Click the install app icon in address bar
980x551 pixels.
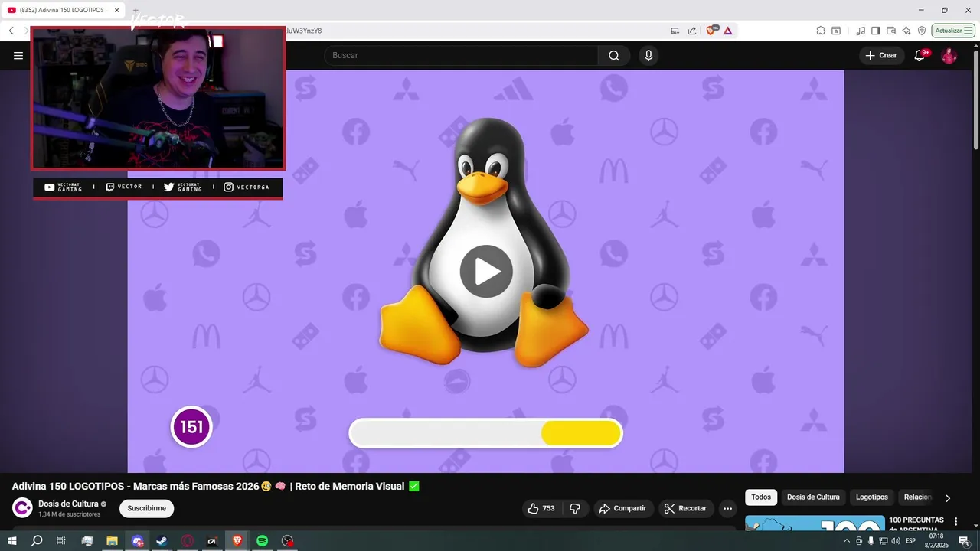tap(675, 31)
